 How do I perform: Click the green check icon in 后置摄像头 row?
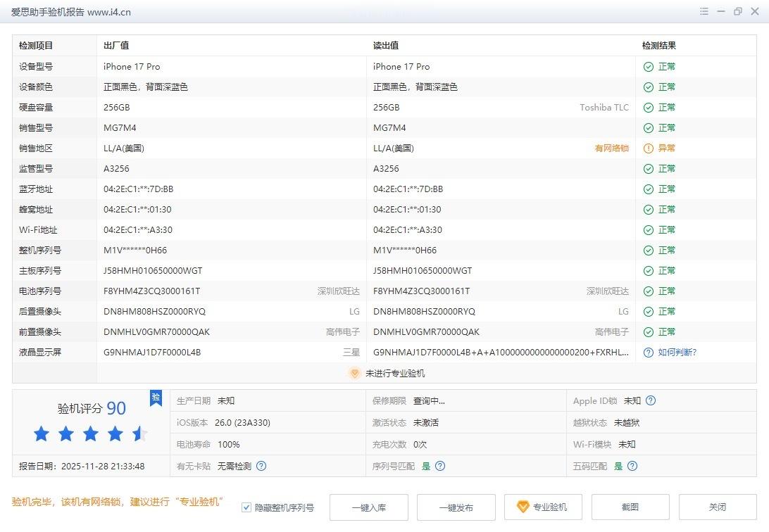(649, 312)
